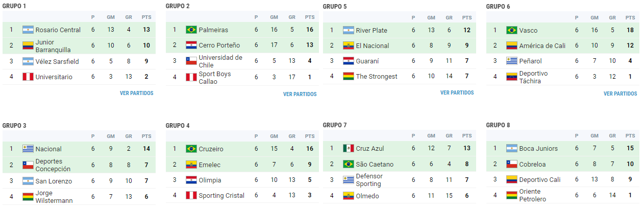Click Colombia flag next to América de Cali
Viewport: 644px width, 208px height.
coord(511,45)
